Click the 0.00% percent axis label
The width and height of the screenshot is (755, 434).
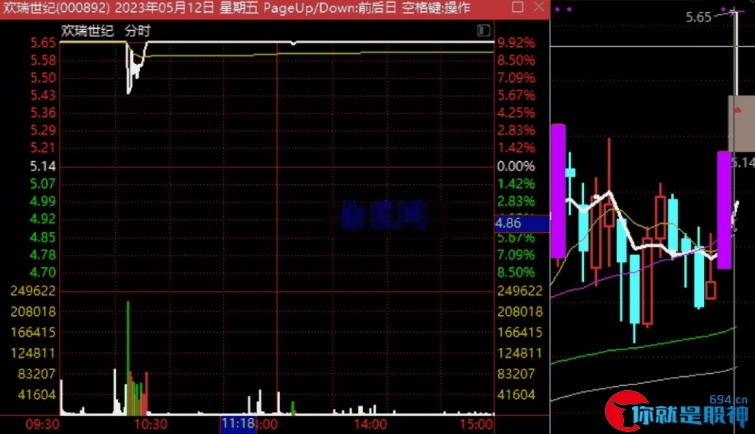click(516, 166)
